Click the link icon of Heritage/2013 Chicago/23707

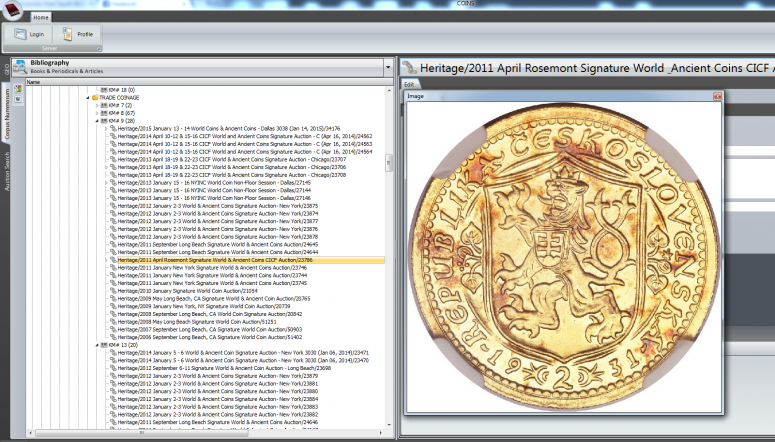click(113, 160)
